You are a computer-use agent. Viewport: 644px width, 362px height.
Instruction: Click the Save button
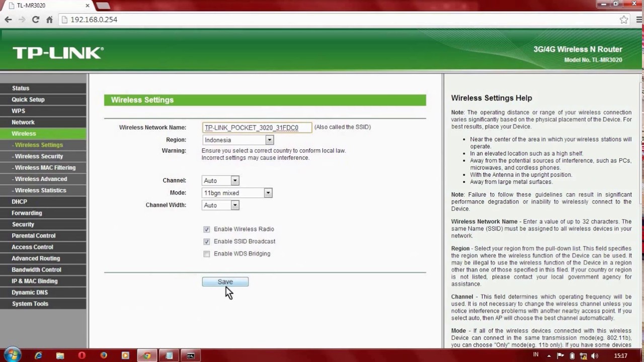(225, 282)
